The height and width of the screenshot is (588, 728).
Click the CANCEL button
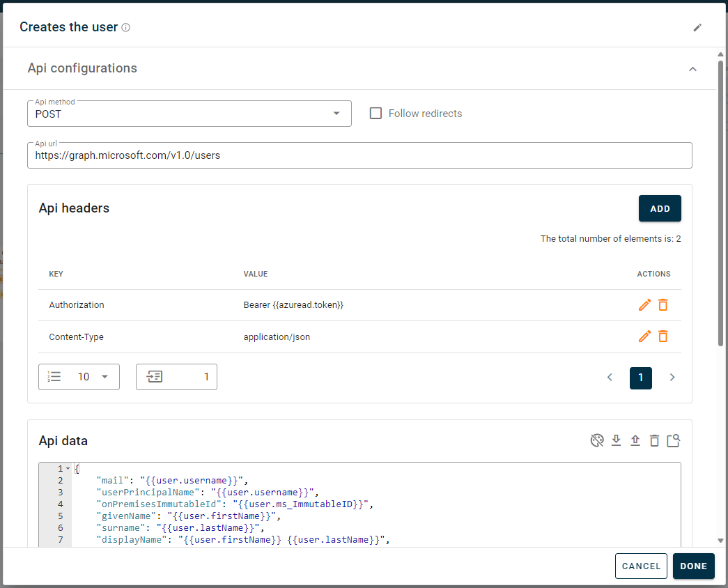pyautogui.click(x=641, y=566)
